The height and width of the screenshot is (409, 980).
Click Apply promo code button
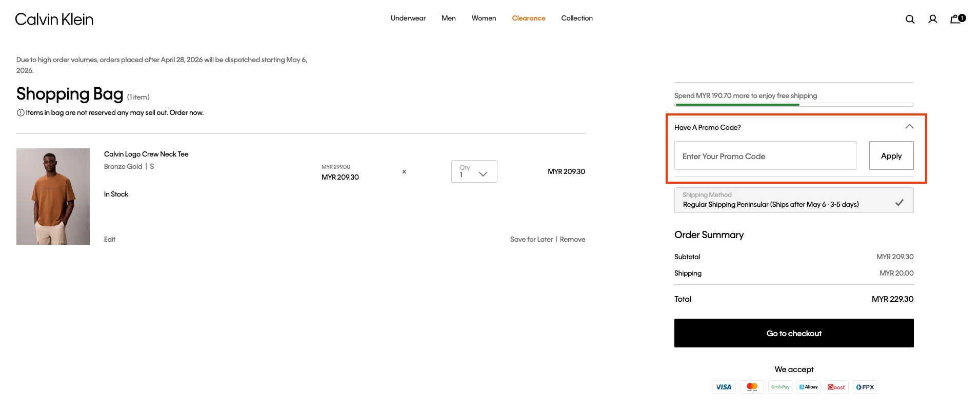coord(891,155)
